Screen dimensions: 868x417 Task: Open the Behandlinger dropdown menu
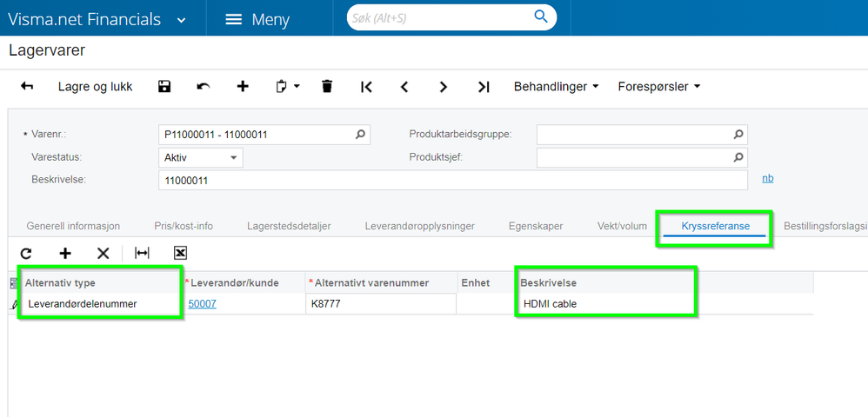557,87
